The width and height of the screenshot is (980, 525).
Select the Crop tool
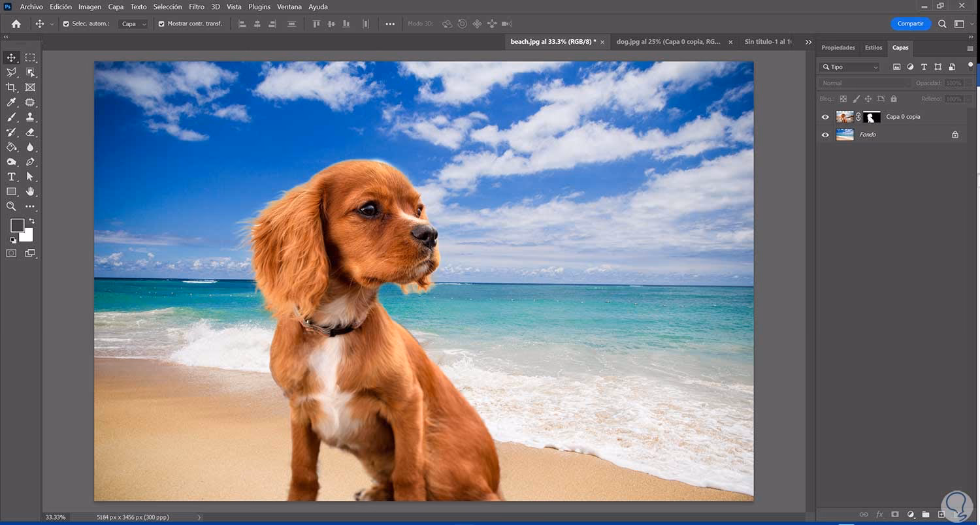tap(11, 87)
